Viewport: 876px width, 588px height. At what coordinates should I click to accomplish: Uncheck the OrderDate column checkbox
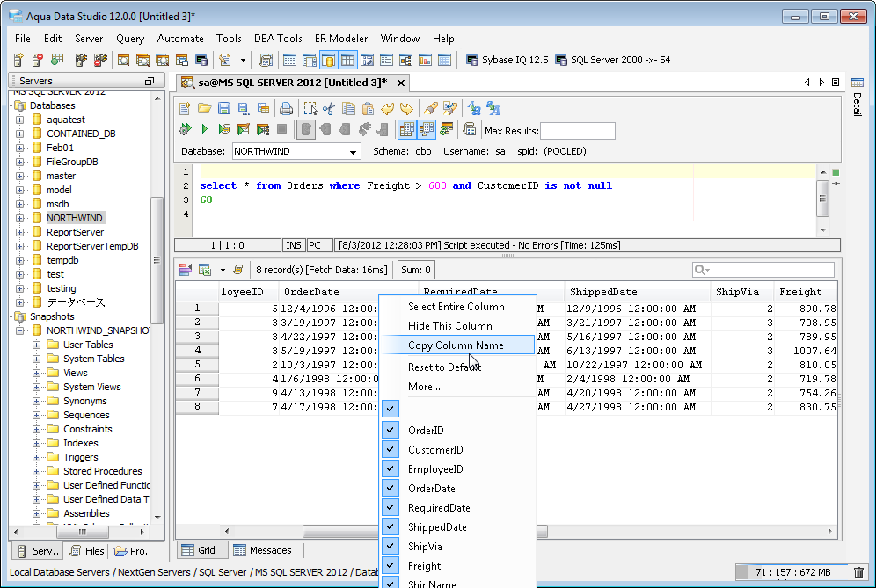391,488
